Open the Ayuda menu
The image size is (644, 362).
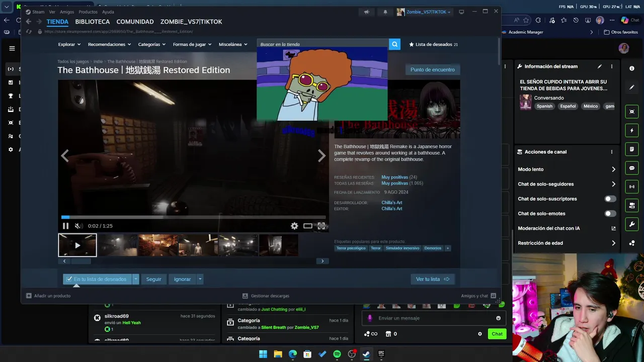[x=108, y=12]
